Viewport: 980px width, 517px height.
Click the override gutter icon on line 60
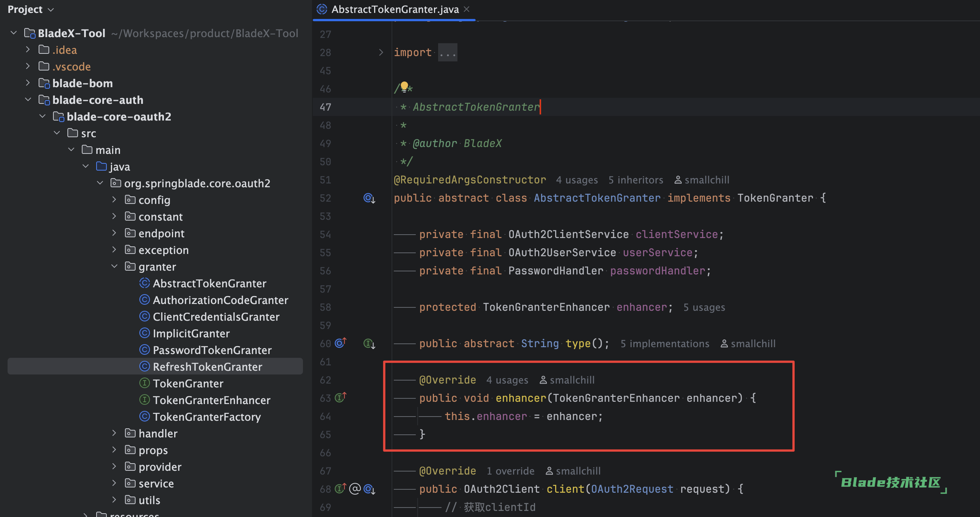coord(340,343)
